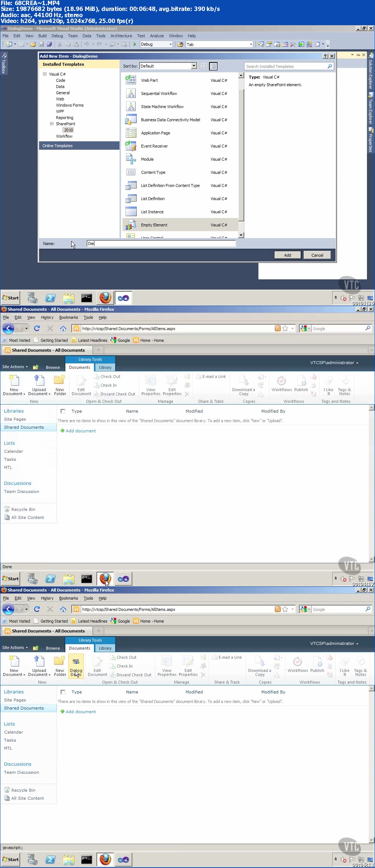Open the Architecture menu in Visual Studio
Viewport: 375px width, 868px height.
click(121, 36)
